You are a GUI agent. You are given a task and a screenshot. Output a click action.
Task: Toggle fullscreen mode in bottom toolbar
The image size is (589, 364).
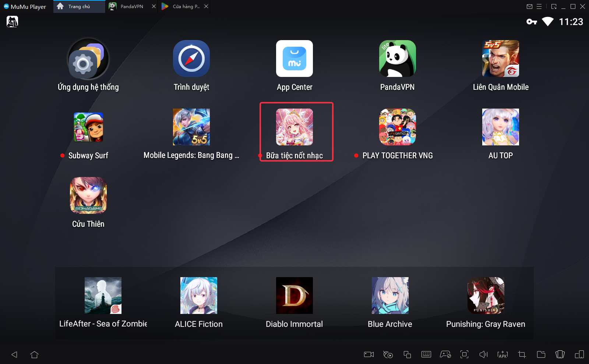[464, 354]
